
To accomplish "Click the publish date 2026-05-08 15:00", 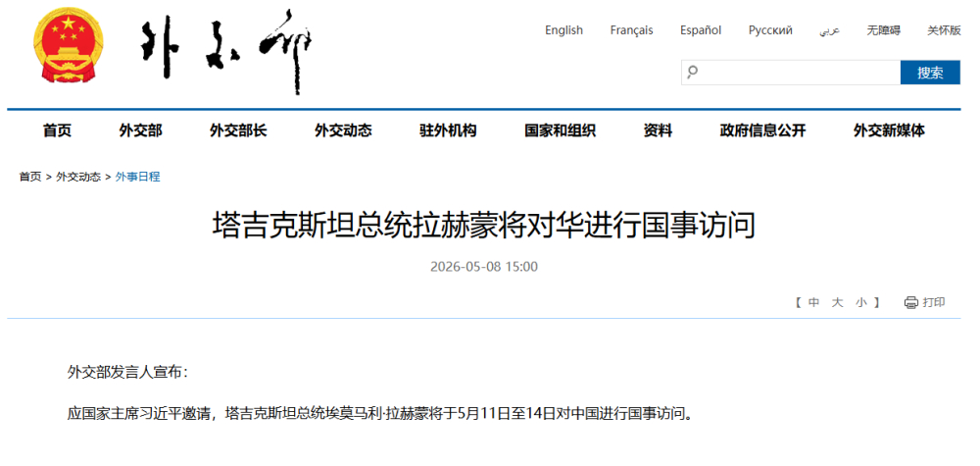I will 484,267.
